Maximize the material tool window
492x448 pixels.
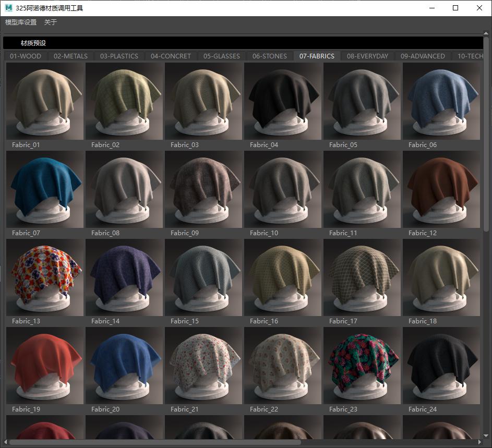455,8
